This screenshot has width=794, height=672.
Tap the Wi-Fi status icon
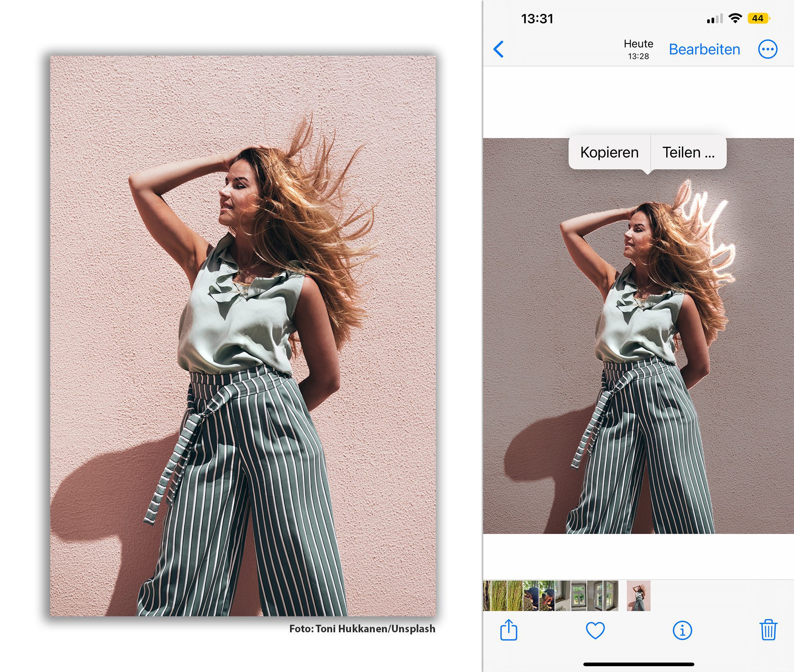tap(735, 18)
